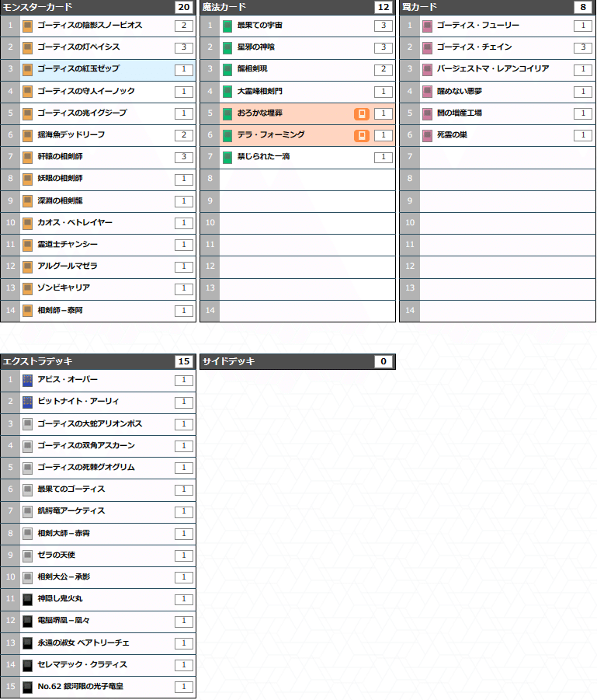Click the monster icon beside ゴーティスの陰影スノーピオス
Image resolution: width=597 pixels, height=700 pixels.
[27, 26]
